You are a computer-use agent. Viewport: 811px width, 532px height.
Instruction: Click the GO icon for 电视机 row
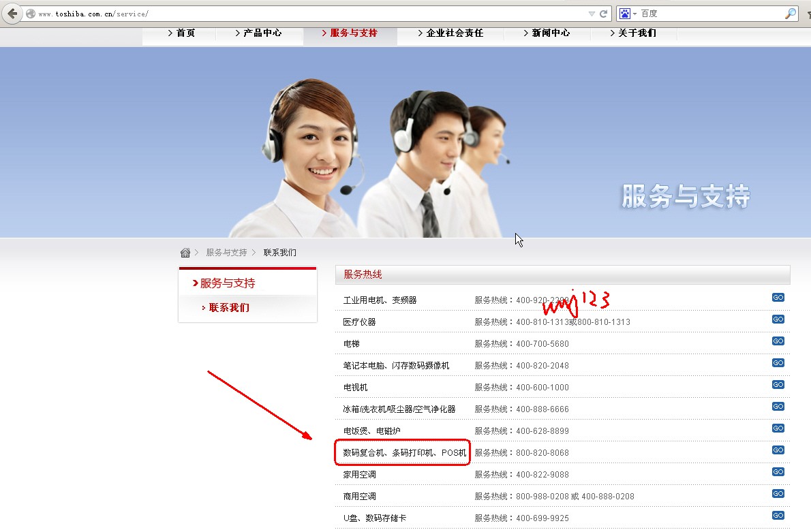778,385
